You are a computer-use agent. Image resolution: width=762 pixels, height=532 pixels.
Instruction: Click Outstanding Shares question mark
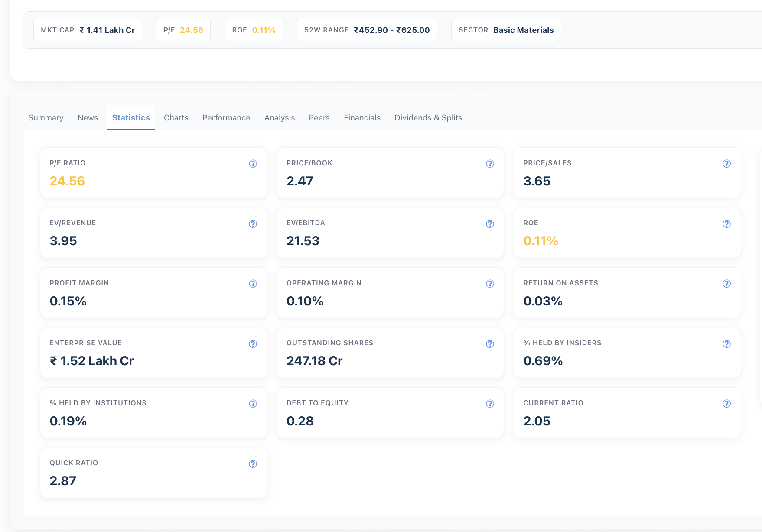[490, 344]
